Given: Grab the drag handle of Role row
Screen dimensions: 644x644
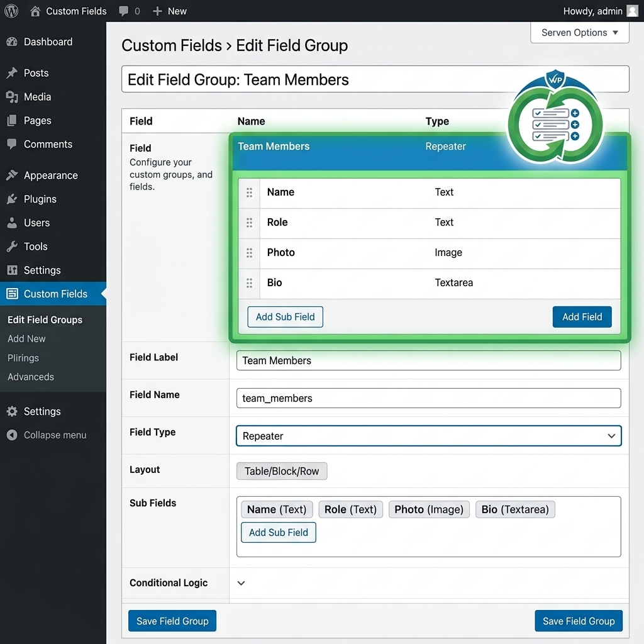Looking at the screenshot, I should (x=249, y=223).
